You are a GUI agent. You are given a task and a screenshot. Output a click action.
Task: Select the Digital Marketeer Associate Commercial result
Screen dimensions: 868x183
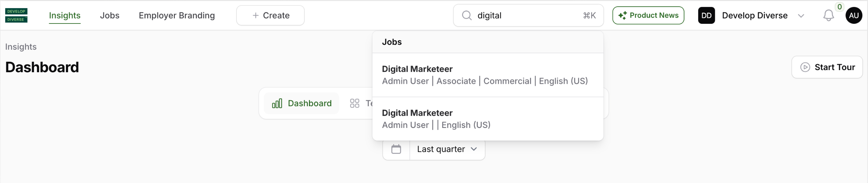pos(488,75)
